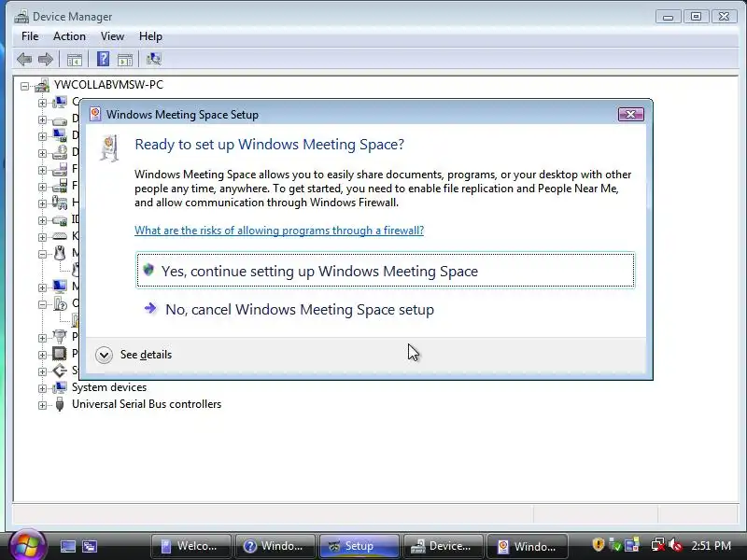Select the System devices tree label

click(109, 387)
